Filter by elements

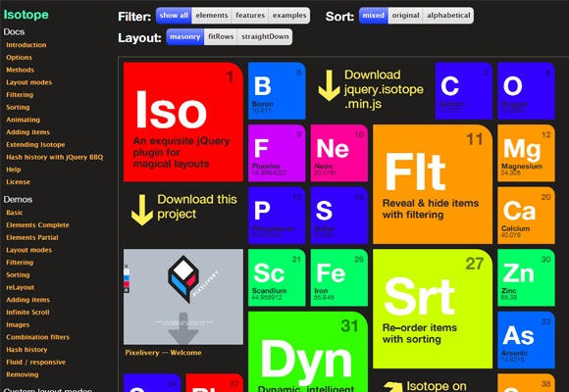click(x=212, y=16)
